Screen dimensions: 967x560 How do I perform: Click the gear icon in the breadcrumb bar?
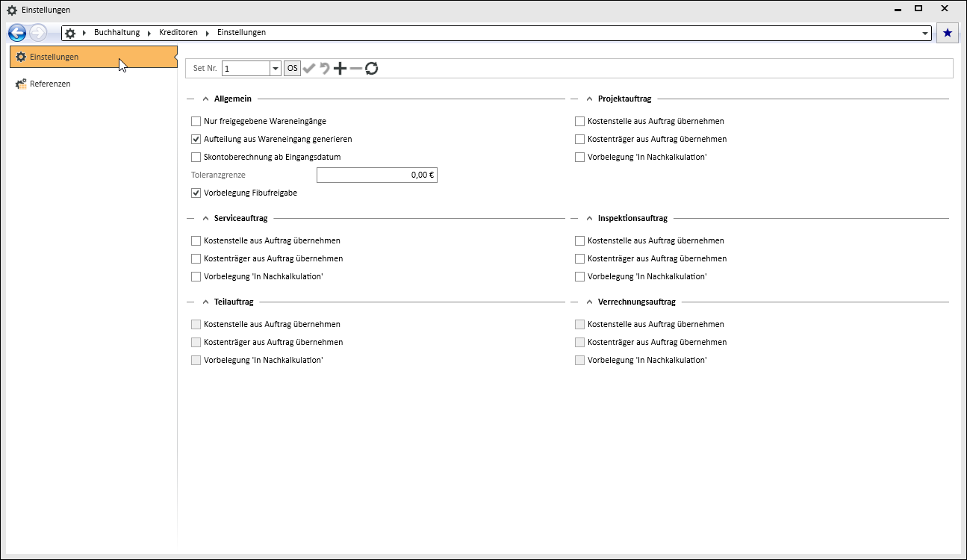click(70, 33)
